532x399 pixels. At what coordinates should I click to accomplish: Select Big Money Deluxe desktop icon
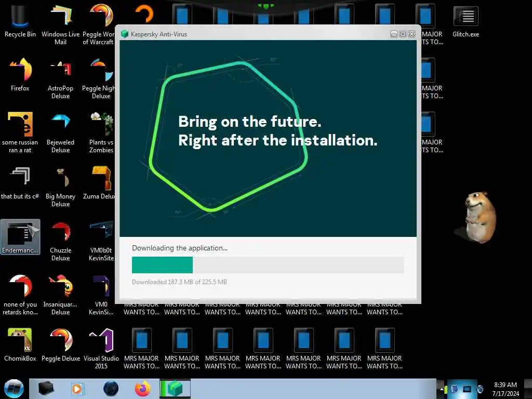coord(60,187)
